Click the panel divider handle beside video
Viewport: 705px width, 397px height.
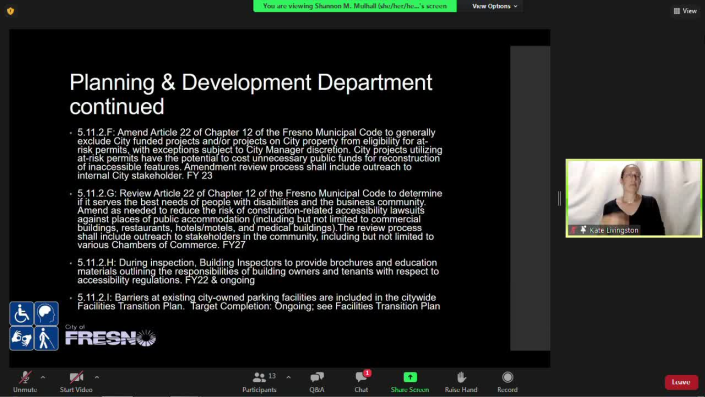tap(559, 198)
